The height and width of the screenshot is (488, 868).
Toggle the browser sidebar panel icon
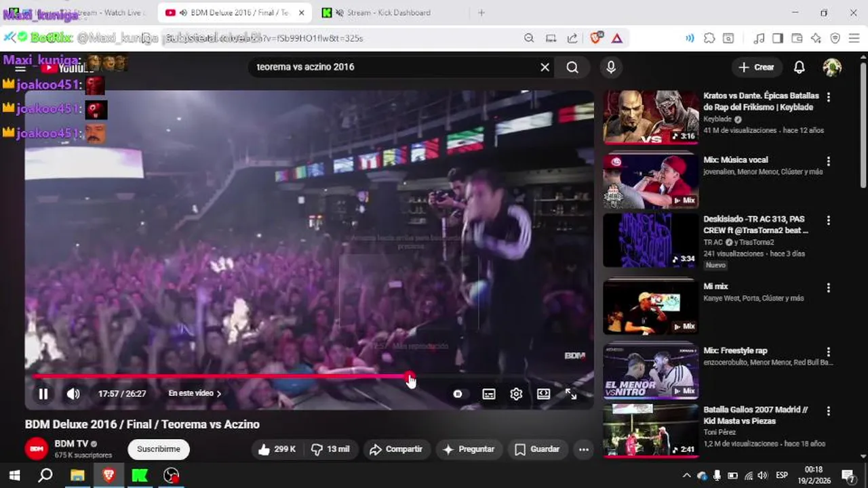pyautogui.click(x=778, y=38)
